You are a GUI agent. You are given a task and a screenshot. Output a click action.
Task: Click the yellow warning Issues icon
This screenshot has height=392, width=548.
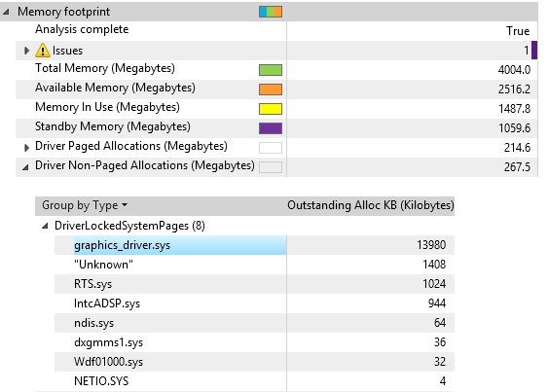coord(43,50)
